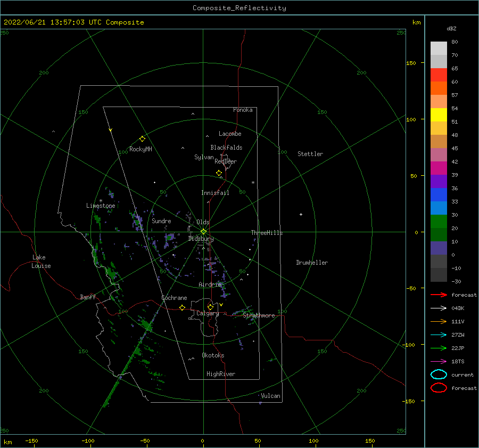Click the yellow diamond marker above Calgary
Viewport: 479px width, 448px height.
(x=210, y=307)
